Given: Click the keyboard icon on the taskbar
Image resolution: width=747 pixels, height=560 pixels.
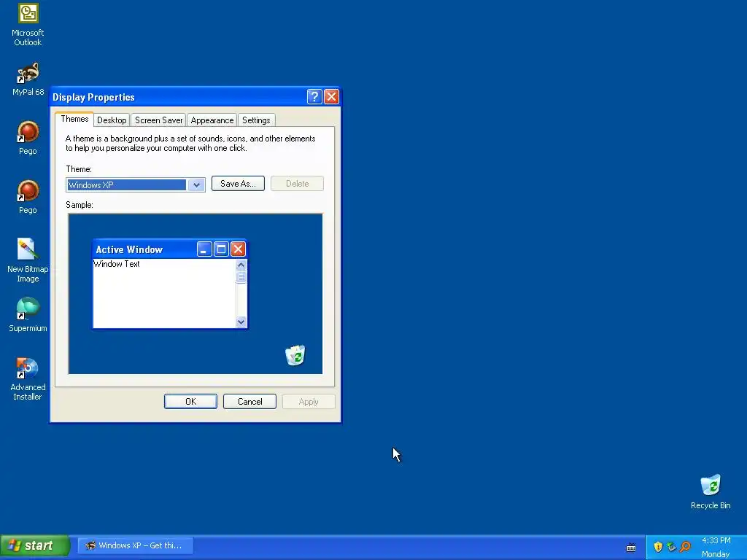Looking at the screenshot, I should click(x=631, y=547).
